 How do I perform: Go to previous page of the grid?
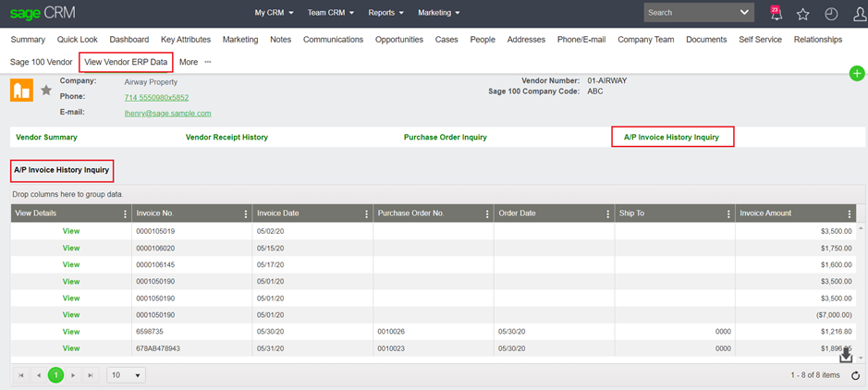pyautogui.click(x=39, y=375)
